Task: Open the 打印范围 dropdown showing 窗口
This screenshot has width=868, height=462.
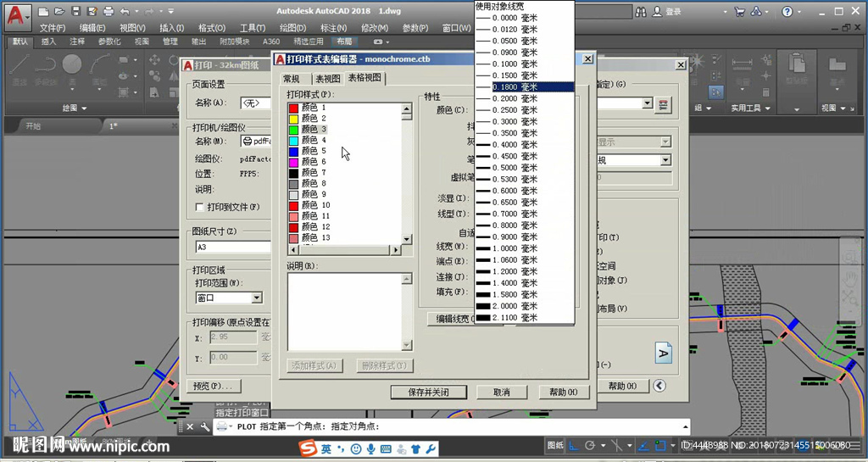Action: tap(255, 298)
